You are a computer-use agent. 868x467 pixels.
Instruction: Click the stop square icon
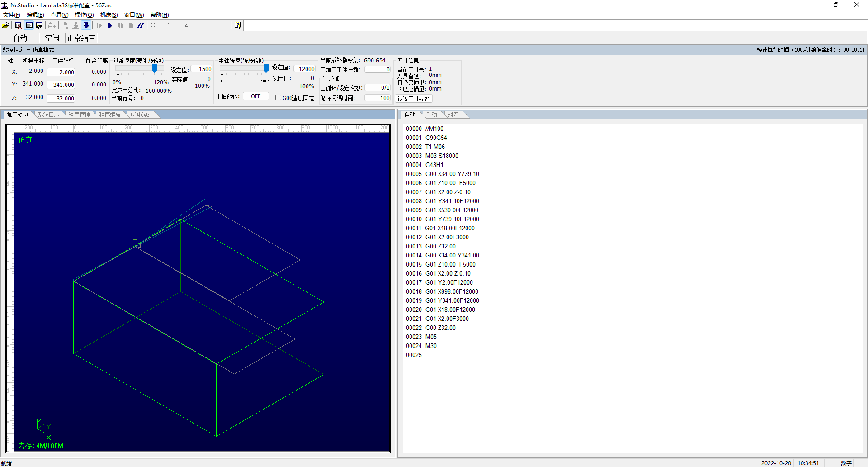[x=131, y=25]
